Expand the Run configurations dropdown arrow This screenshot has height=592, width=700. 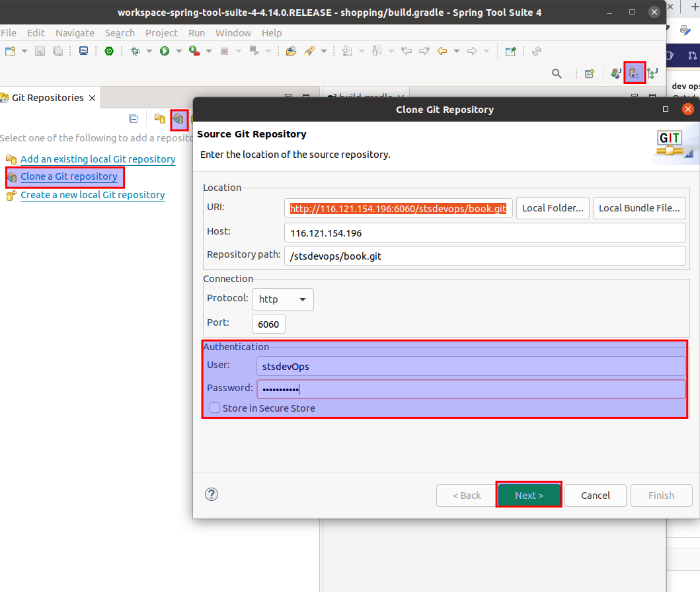click(179, 52)
